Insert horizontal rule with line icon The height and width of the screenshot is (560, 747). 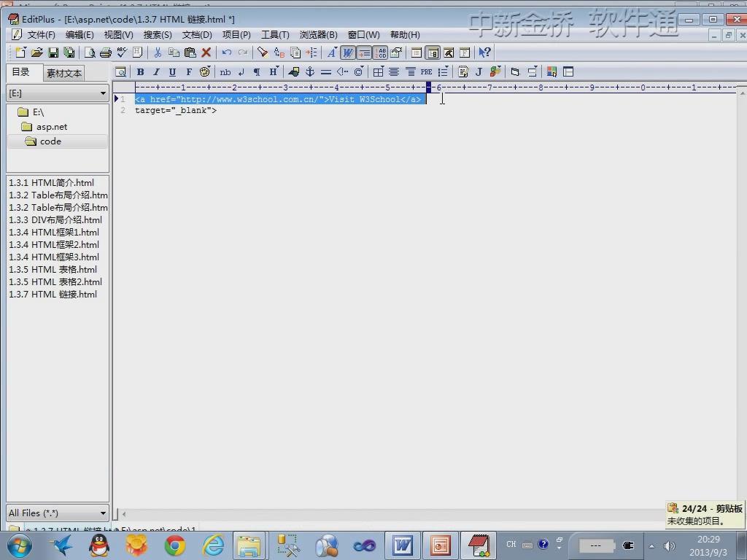pyautogui.click(x=326, y=72)
